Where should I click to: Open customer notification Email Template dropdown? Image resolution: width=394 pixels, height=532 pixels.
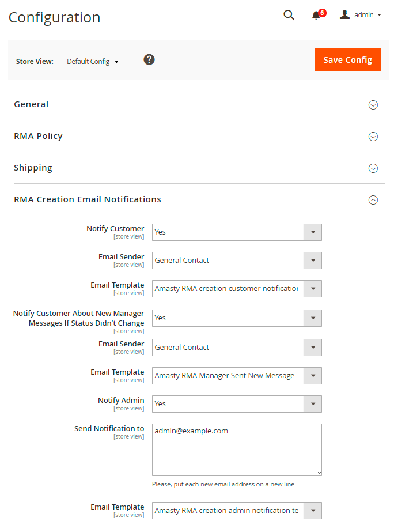[x=237, y=289]
